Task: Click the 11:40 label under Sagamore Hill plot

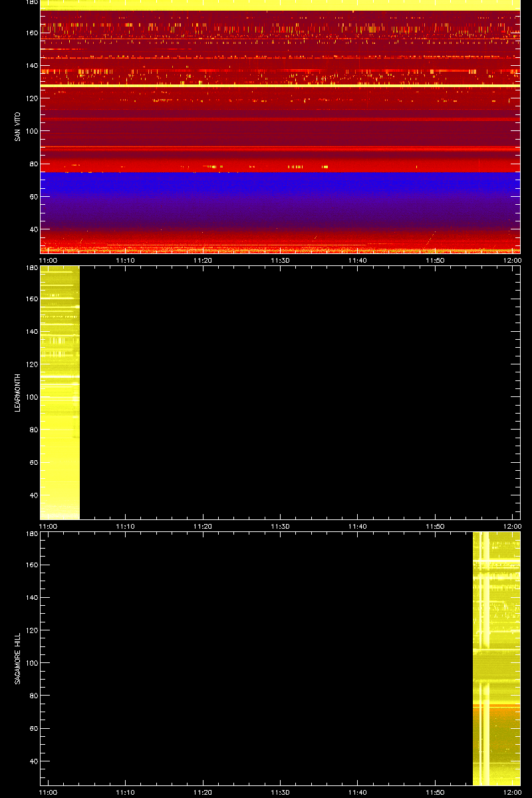Action: pos(358,792)
